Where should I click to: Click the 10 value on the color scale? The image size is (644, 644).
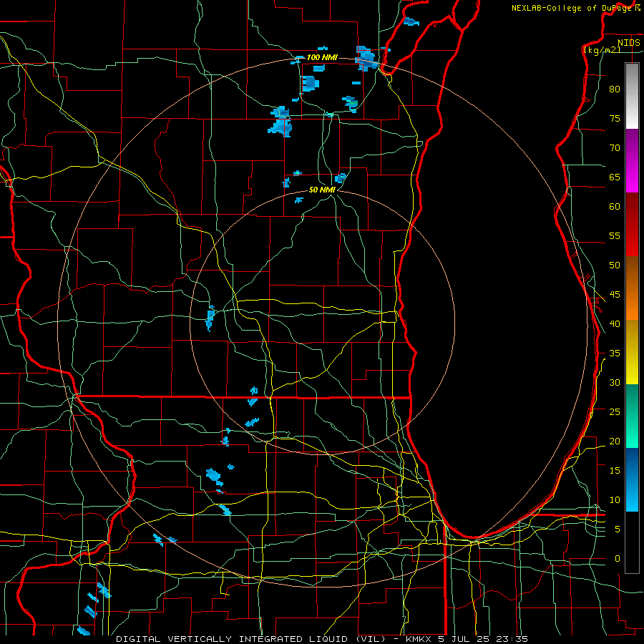pyautogui.click(x=615, y=500)
